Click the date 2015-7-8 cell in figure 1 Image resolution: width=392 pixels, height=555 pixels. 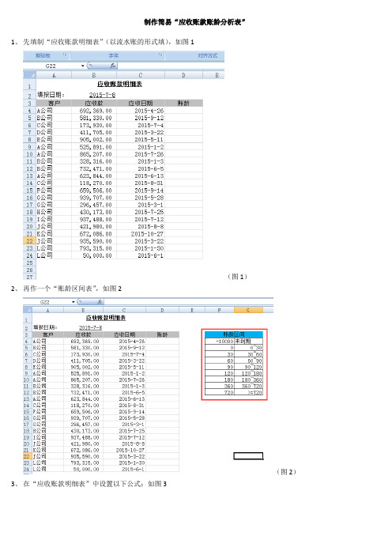102,95
